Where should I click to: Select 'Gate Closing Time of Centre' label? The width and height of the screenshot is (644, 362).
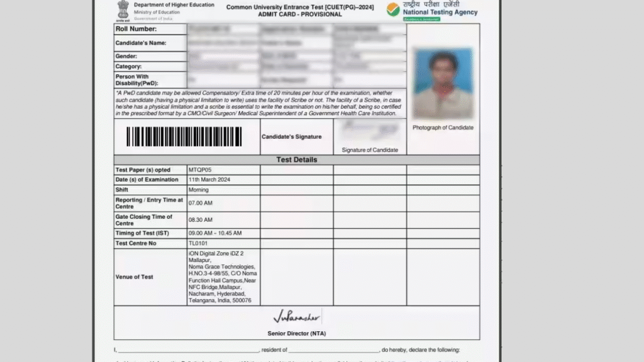[144, 220]
